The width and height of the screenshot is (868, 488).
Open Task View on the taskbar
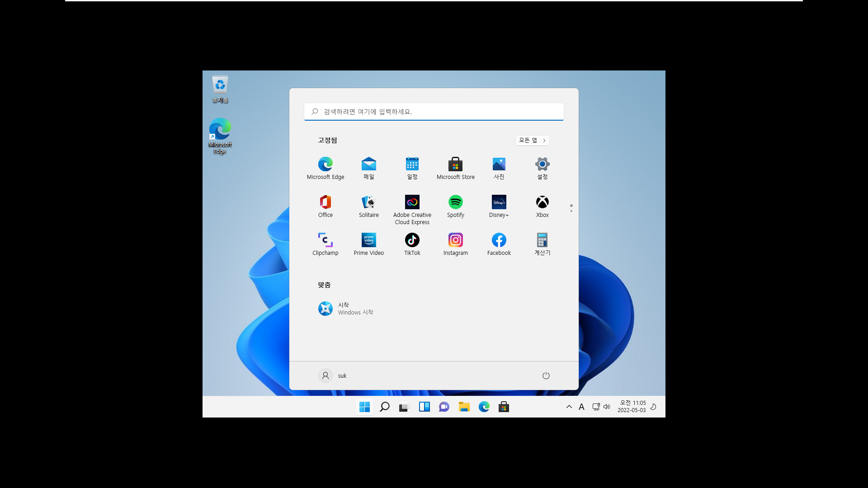[404, 407]
